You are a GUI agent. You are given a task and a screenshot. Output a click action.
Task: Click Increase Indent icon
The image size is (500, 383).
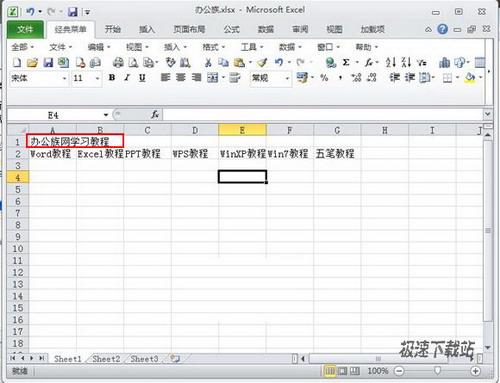tap(410, 78)
